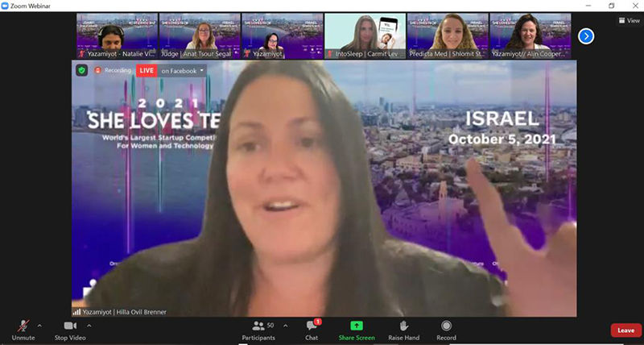Viewport: 644px width, 345px height.
Task: Select Predicta Med Shlomit thumbnail
Action: [448, 36]
